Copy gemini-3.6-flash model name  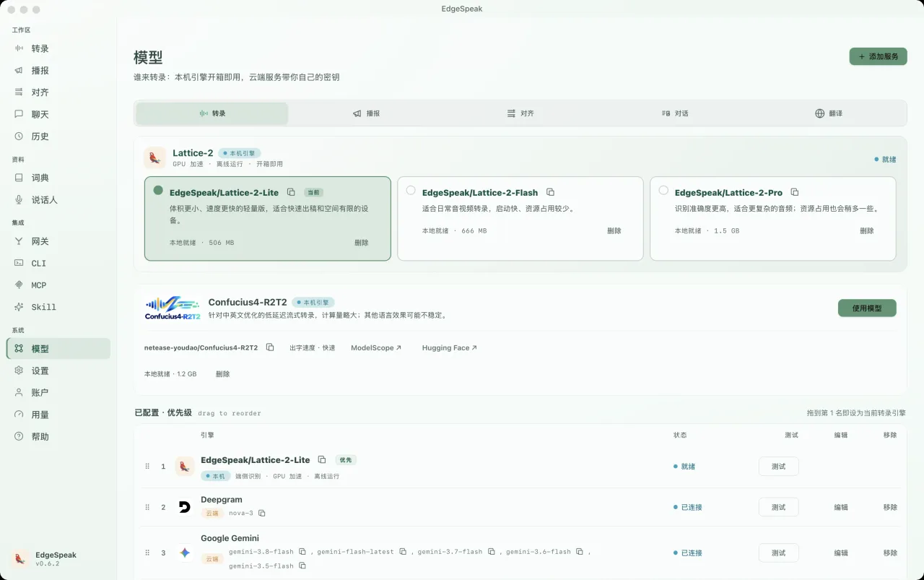(579, 552)
